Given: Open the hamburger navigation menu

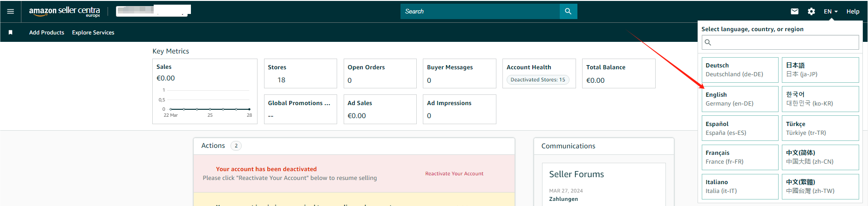Looking at the screenshot, I should coord(10,12).
